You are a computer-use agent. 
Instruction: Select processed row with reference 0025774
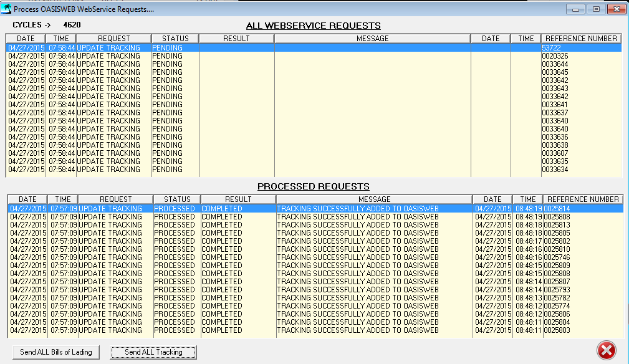pyautogui.click(x=315, y=306)
